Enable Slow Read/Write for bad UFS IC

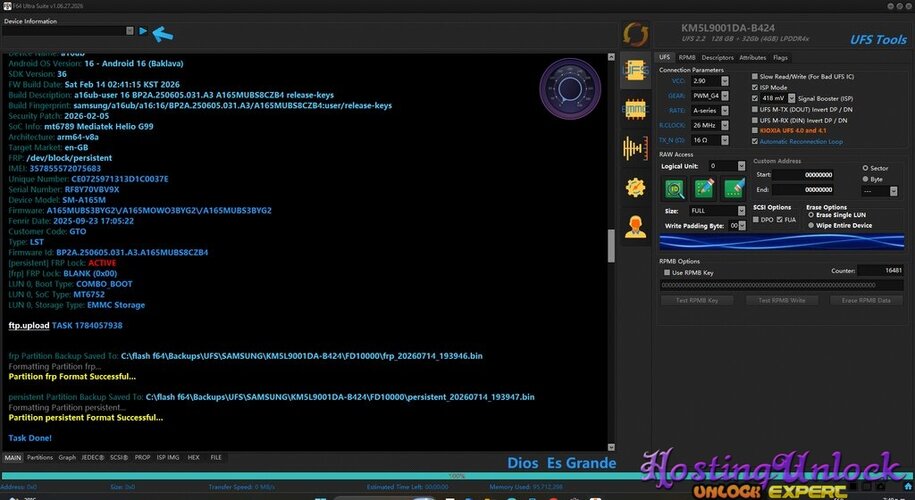[x=755, y=76]
